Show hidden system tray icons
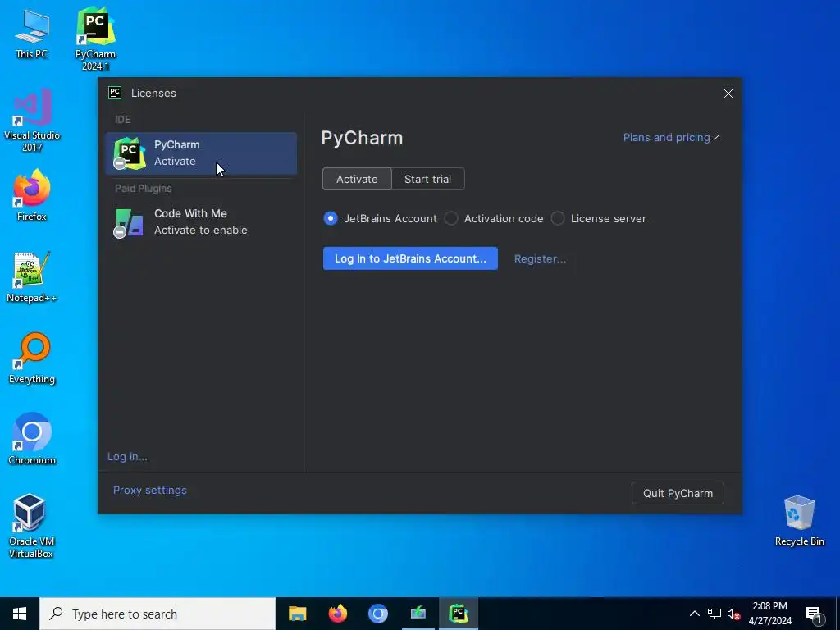The image size is (840, 630). tap(694, 614)
